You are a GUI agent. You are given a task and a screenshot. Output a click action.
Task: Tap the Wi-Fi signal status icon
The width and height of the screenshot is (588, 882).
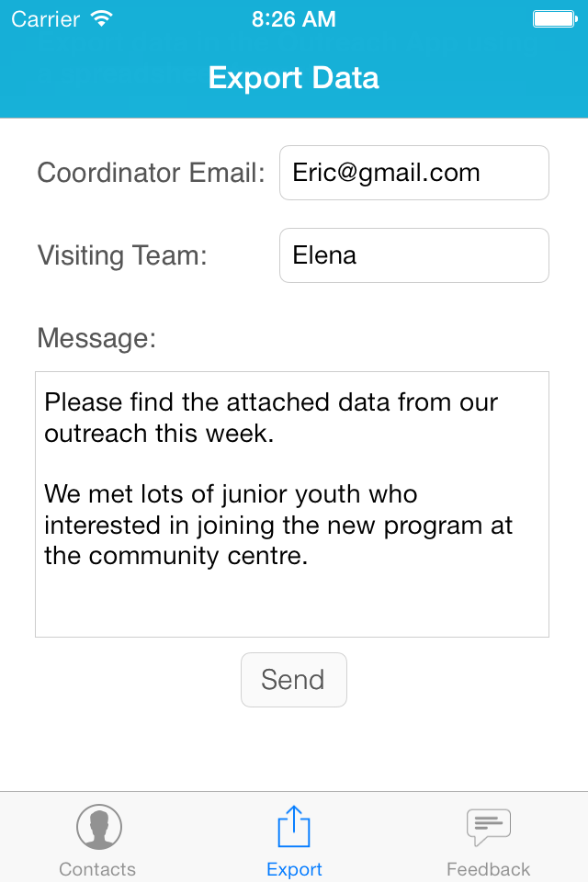102,18
